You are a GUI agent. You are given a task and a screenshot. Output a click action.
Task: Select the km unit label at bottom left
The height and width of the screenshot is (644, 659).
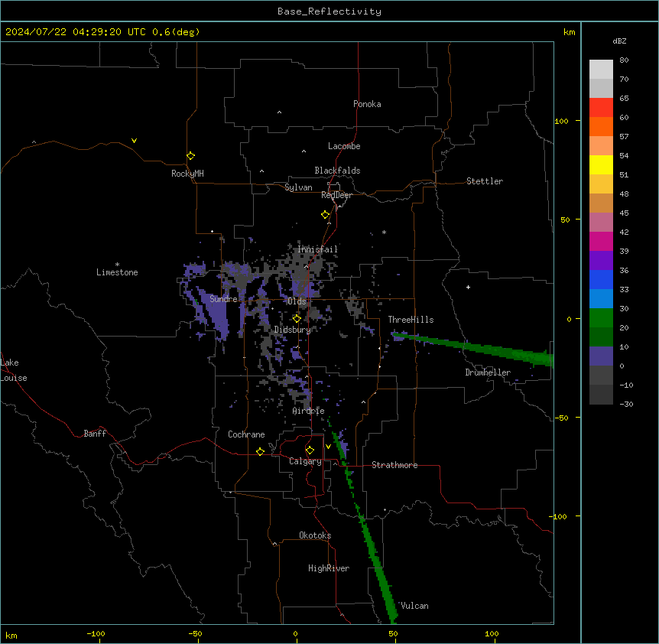click(x=11, y=636)
